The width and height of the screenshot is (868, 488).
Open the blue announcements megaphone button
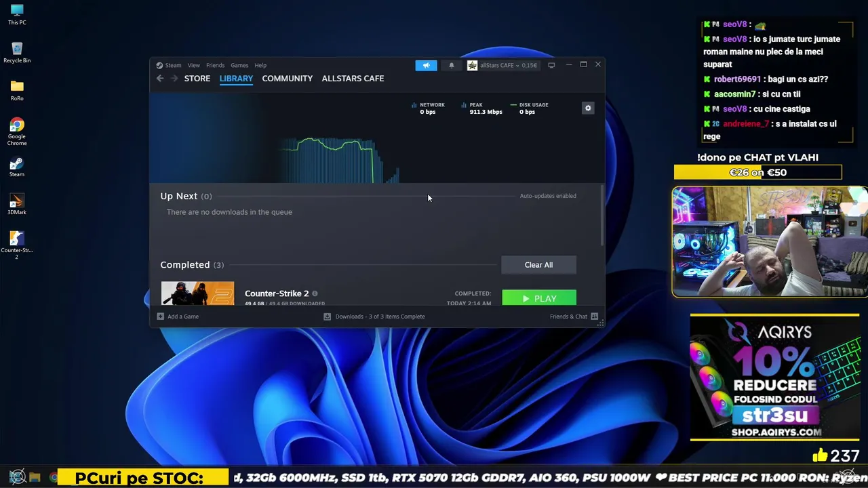click(426, 65)
